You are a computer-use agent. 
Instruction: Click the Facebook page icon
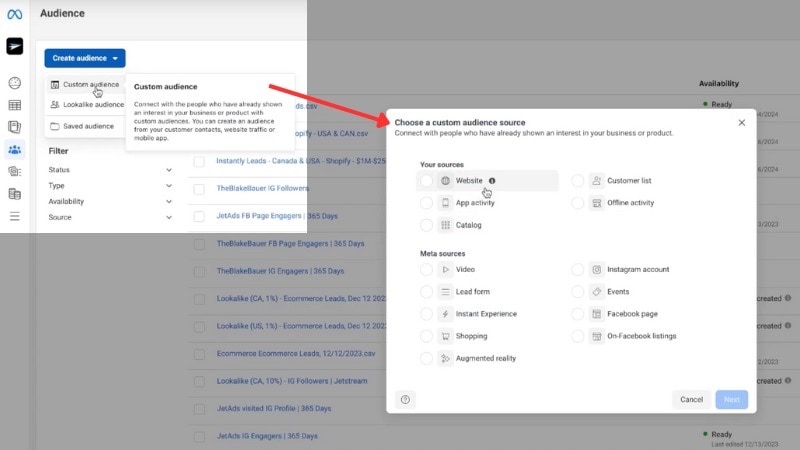pyautogui.click(x=596, y=314)
